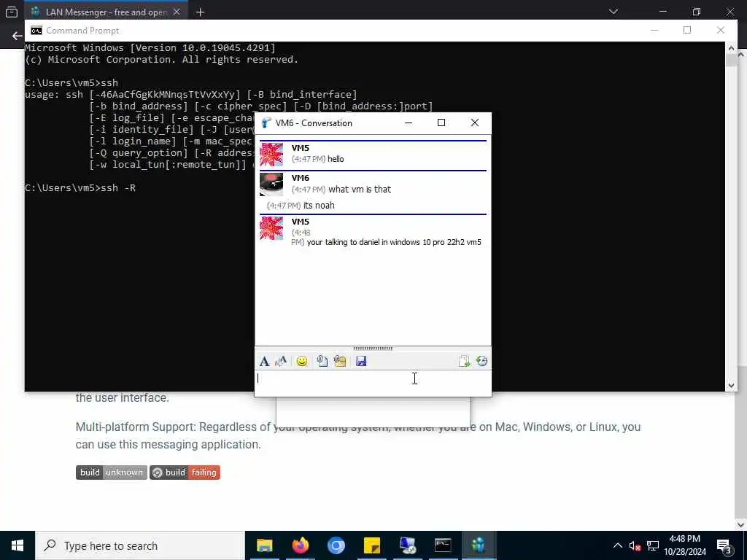Image resolution: width=747 pixels, height=560 pixels.
Task: Click the Command Prompt title bar icon
Action: 36,31
